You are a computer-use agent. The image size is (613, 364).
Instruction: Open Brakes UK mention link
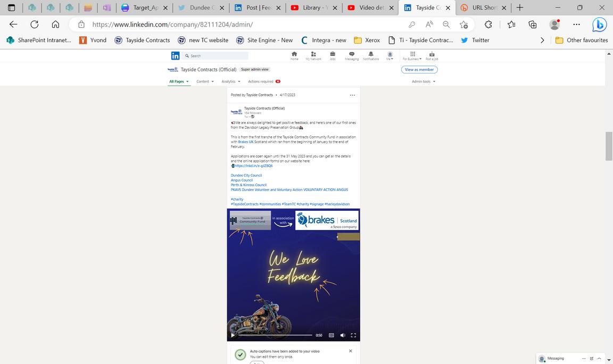pyautogui.click(x=246, y=142)
